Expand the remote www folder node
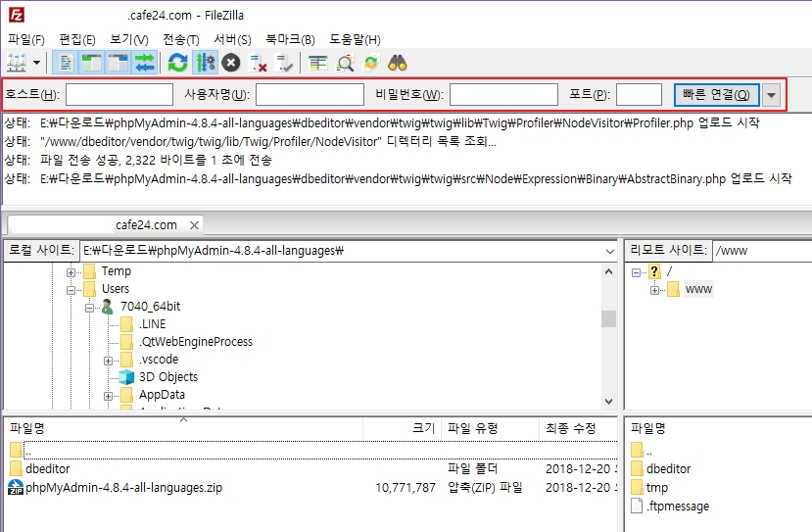This screenshot has width=812, height=532. 654,290
